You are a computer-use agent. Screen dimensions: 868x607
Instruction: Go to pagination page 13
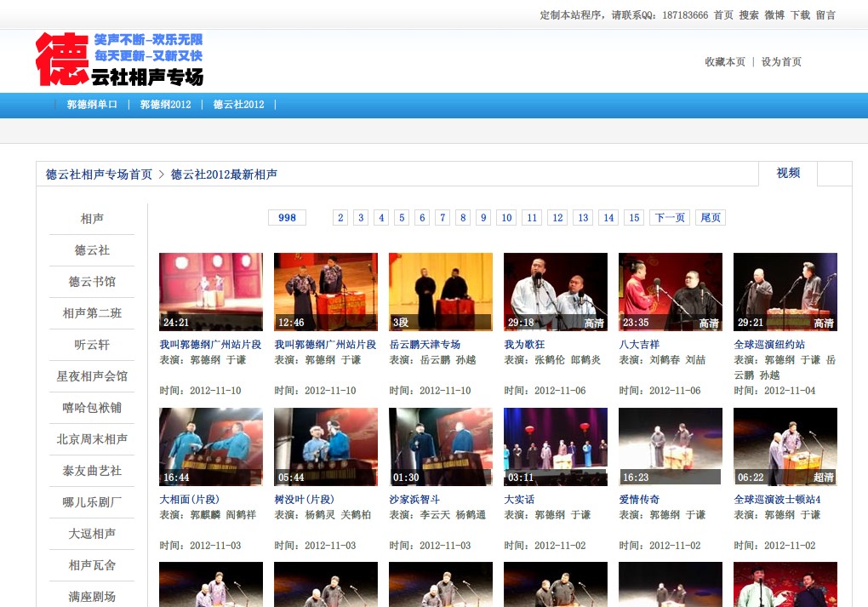click(x=584, y=218)
